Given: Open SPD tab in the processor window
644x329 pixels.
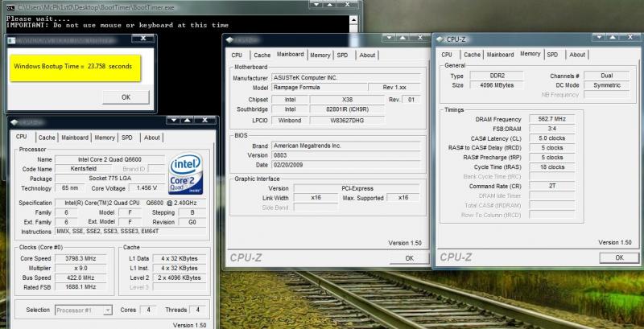Looking at the screenshot, I should point(127,138).
